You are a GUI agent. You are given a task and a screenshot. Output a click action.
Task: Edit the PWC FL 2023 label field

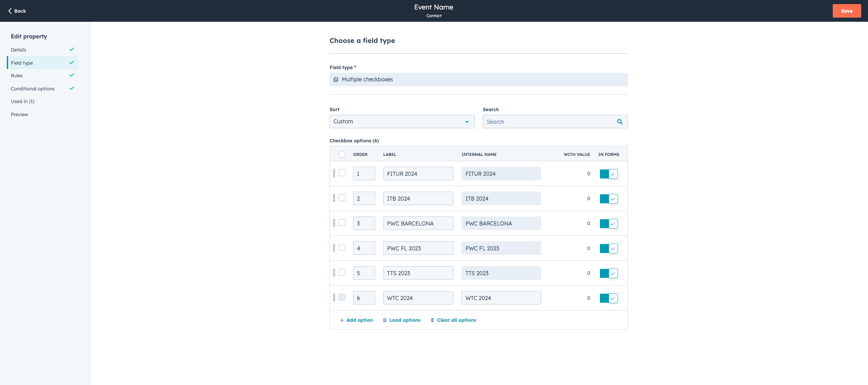point(418,248)
